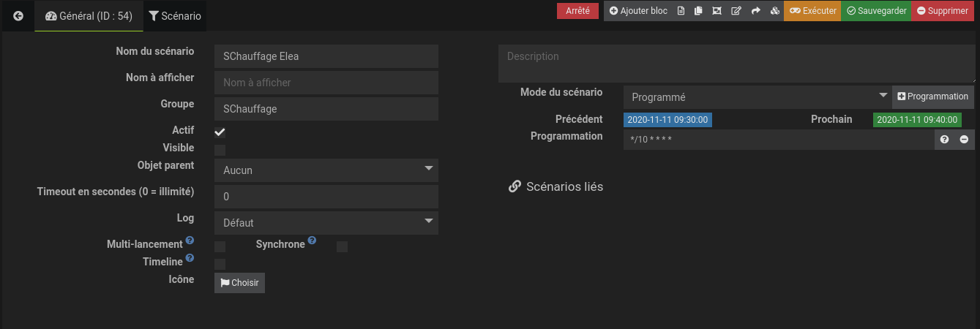Click the back arrow icon
This screenshot has height=329, width=980.
[x=18, y=16]
